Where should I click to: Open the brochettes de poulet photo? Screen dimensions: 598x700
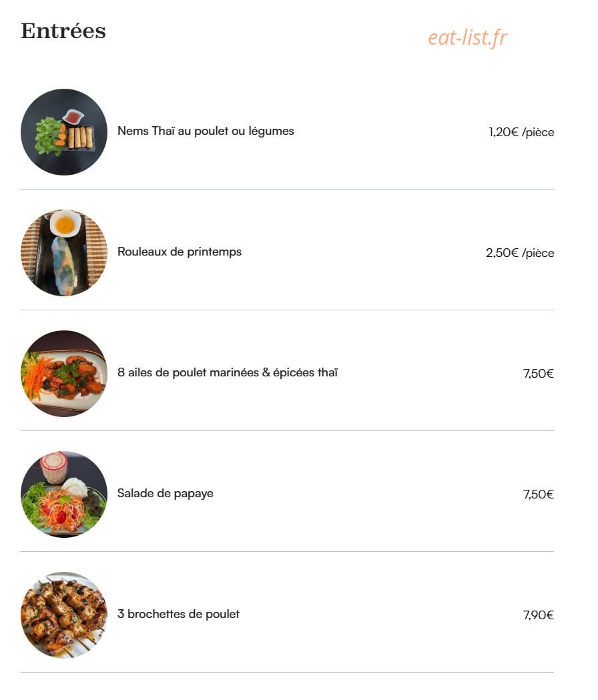point(64,615)
